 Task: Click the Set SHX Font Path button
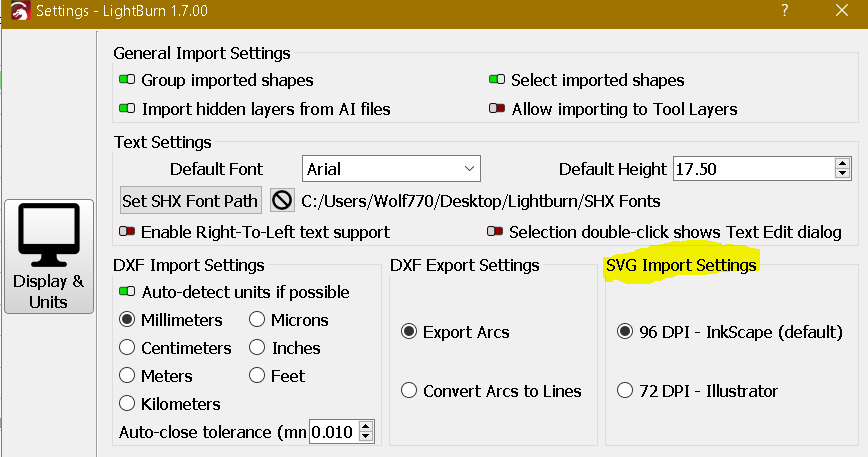(190, 200)
